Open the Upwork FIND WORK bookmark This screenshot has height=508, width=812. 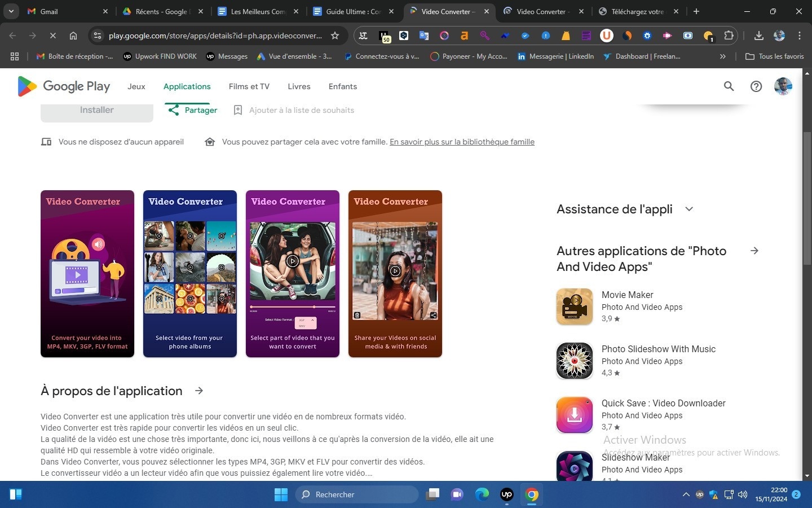click(160, 56)
